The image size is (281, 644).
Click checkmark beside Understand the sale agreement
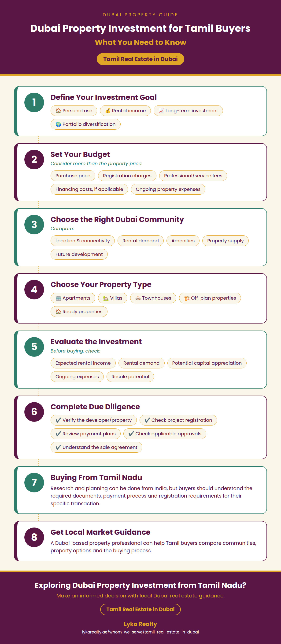(x=58, y=447)
